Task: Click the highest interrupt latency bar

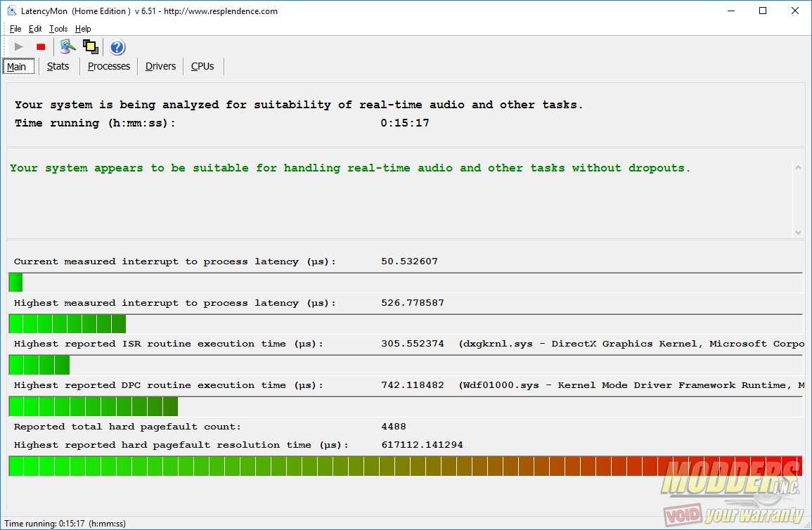Action: [406, 324]
